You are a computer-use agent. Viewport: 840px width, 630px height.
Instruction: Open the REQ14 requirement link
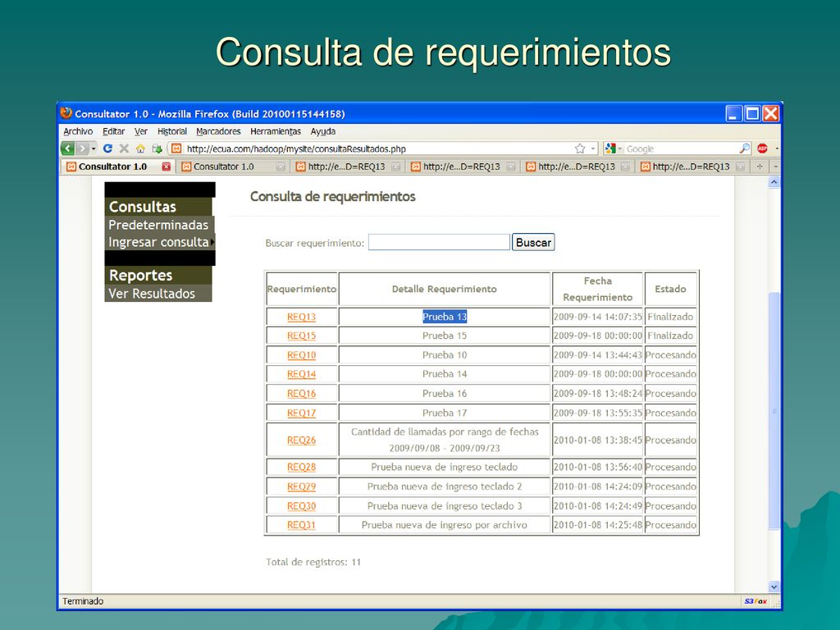[301, 374]
